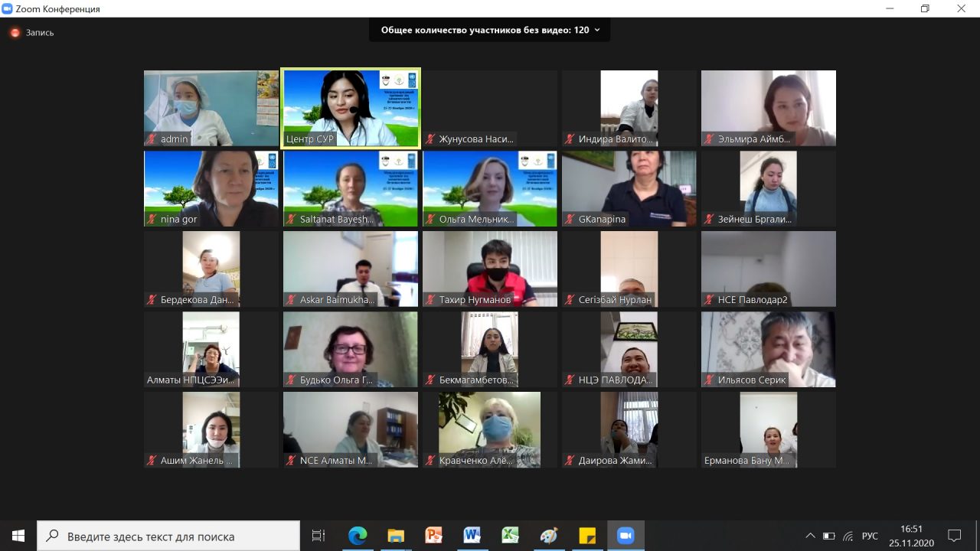Open Microsoft Edge from the taskbar
Image resolution: width=980 pixels, height=551 pixels.
[358, 536]
